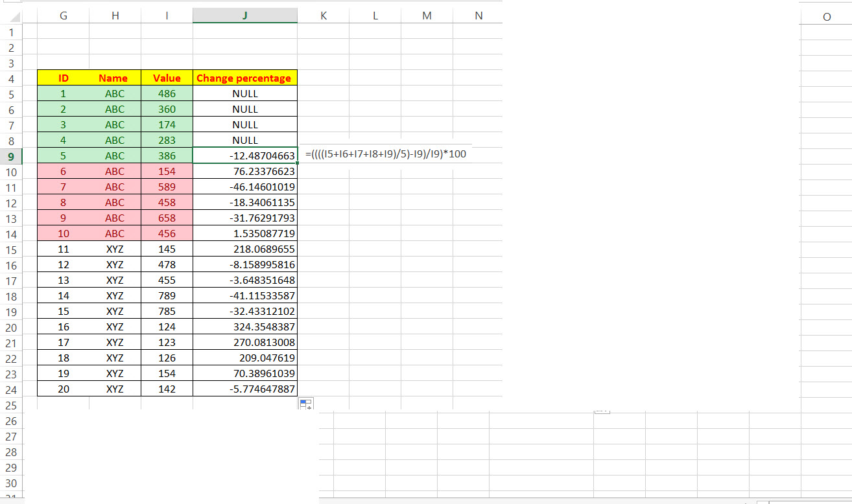The width and height of the screenshot is (852, 504).
Task: Select NULL cell in ID 4 row
Action: (x=245, y=140)
